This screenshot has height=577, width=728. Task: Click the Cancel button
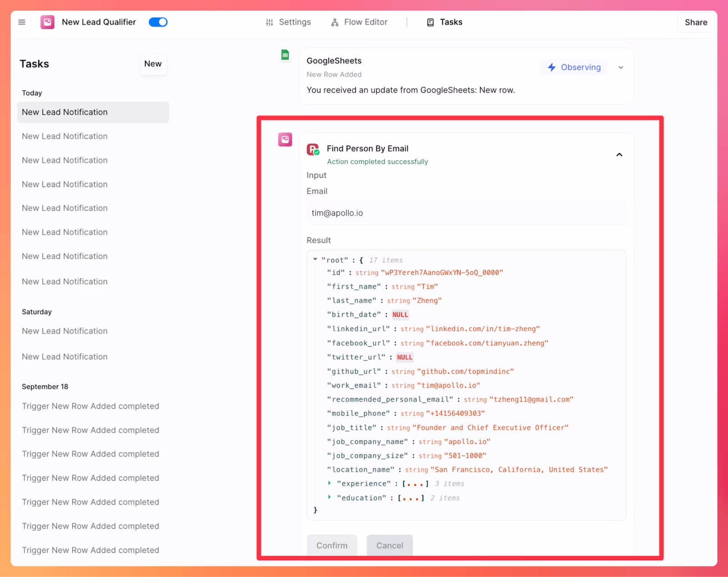[x=389, y=545]
